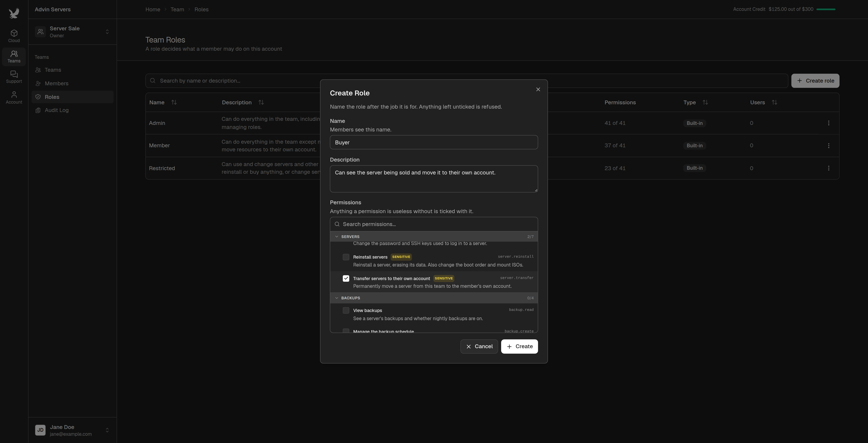Untick Transfer servers to their own account

(x=346, y=278)
